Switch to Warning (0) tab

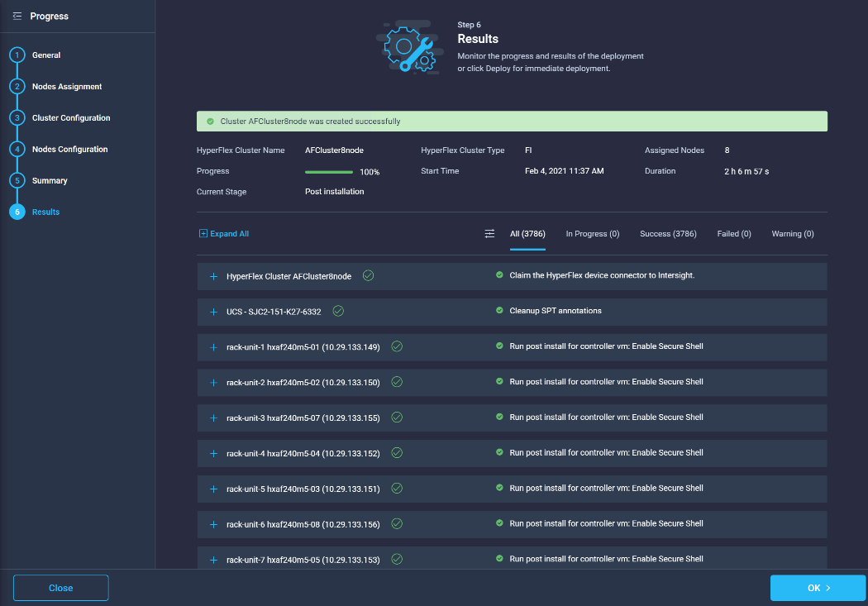pos(793,233)
